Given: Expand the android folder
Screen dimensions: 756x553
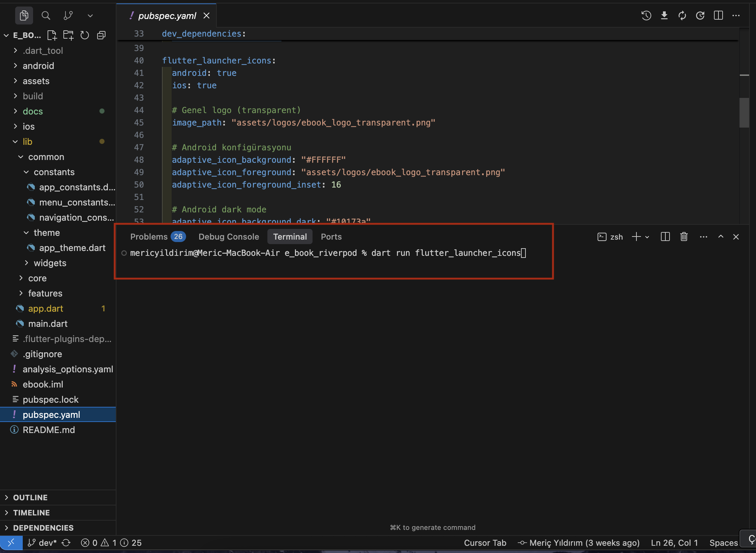Looking at the screenshot, I should point(38,66).
